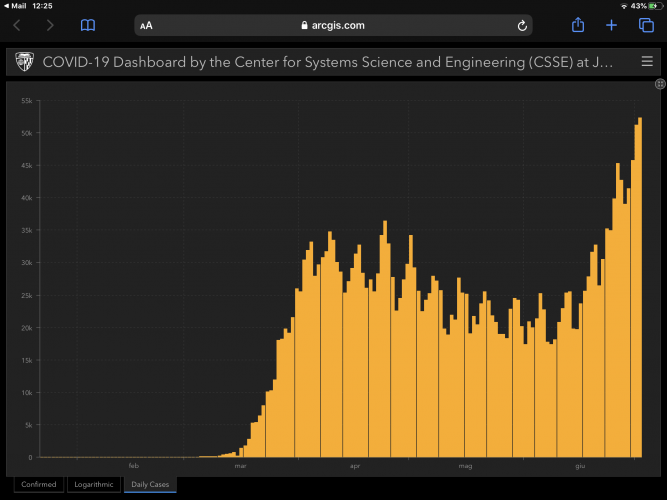Switch to the Confirmed tab
This screenshot has height=500, width=667.
[x=39, y=485]
